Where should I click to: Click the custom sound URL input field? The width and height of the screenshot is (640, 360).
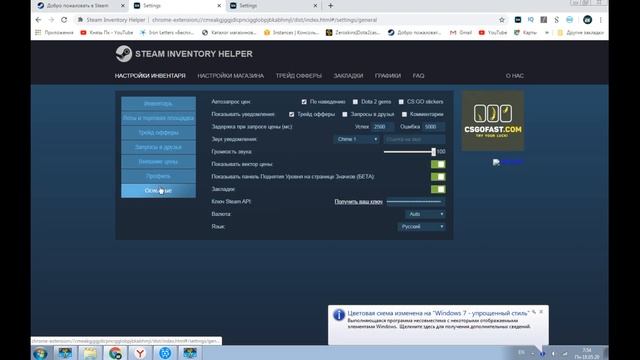(x=414, y=139)
